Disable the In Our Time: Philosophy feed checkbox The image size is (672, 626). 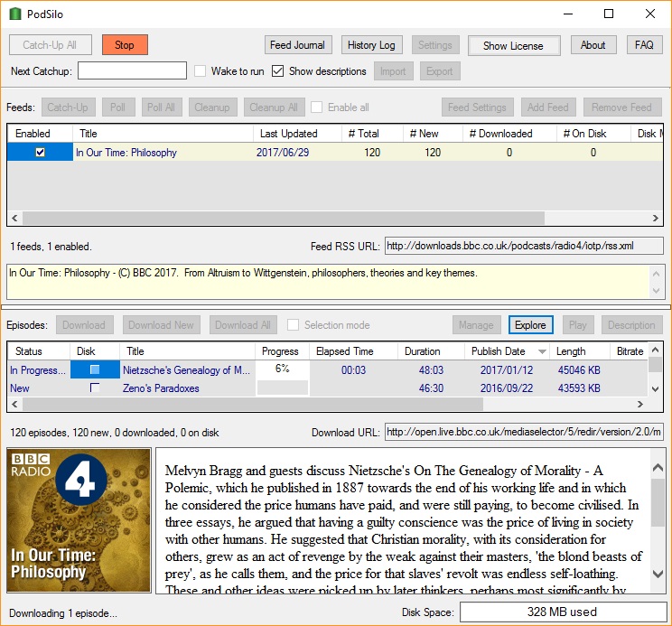[x=40, y=153]
